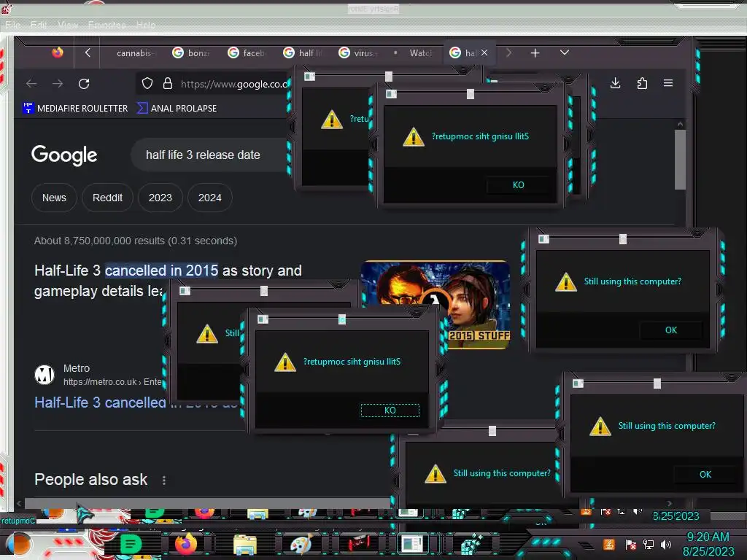Select the 2023 filter chip
Viewport: 747px width, 560px height.
pos(160,198)
